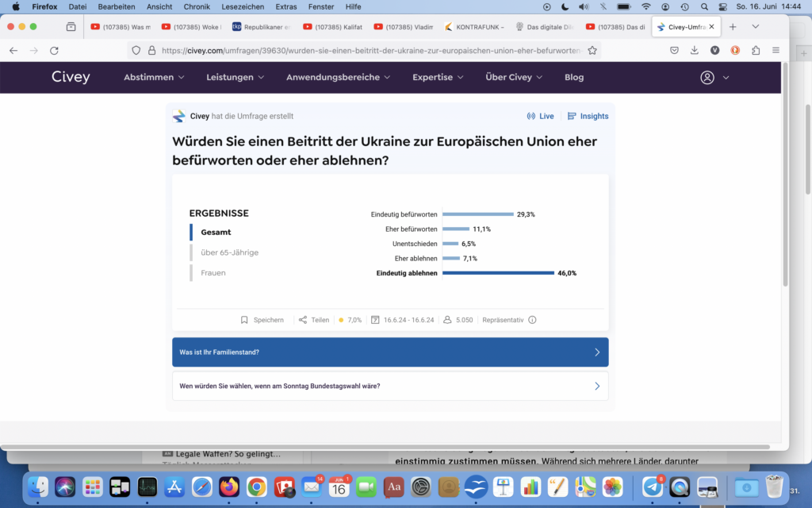The image size is (812, 508).
Task: Expand the Abstimmen navigation dropdown
Action: [154, 78]
